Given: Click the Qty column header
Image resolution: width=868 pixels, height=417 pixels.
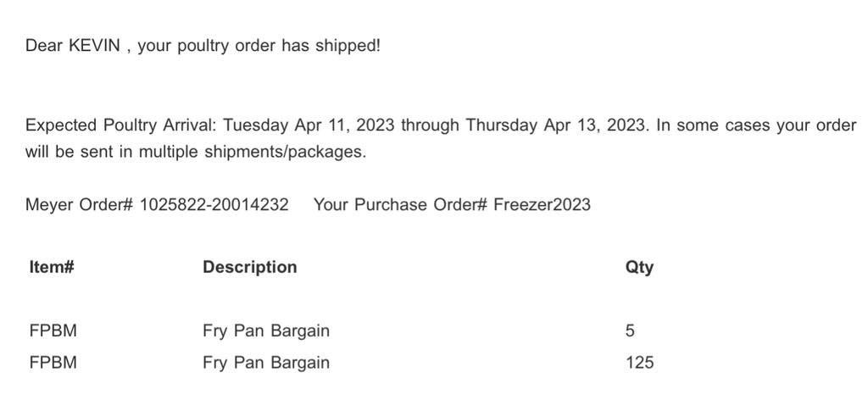Looking at the screenshot, I should [x=639, y=268].
